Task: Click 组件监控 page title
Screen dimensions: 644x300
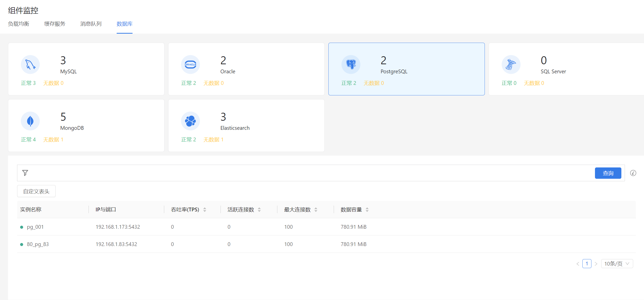Action: click(x=23, y=11)
